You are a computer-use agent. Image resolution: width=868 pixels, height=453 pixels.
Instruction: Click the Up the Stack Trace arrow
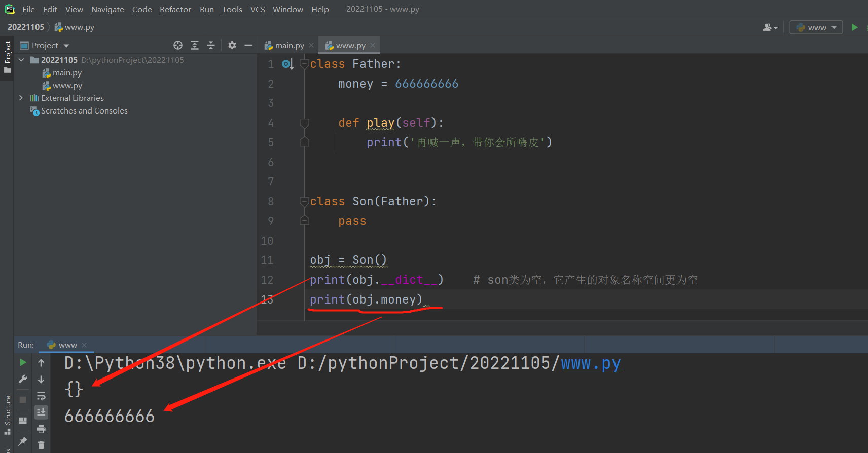[x=41, y=362]
